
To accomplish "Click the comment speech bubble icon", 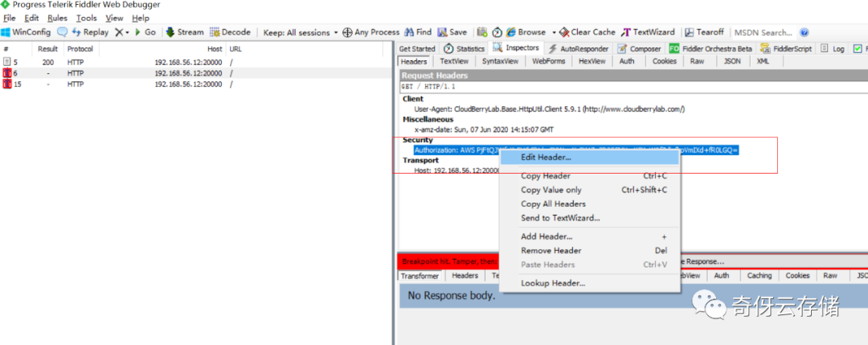I will (62, 32).
